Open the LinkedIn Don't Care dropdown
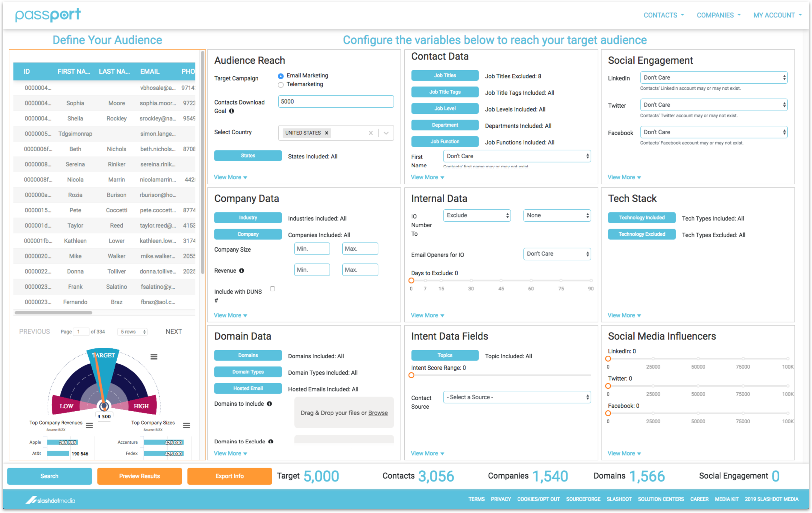Screen dimensions: 812x513 714,78
